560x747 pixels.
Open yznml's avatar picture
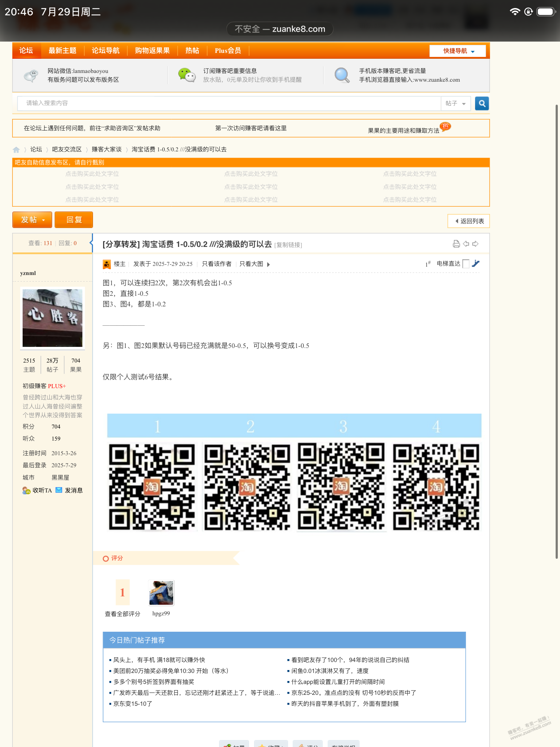click(52, 318)
